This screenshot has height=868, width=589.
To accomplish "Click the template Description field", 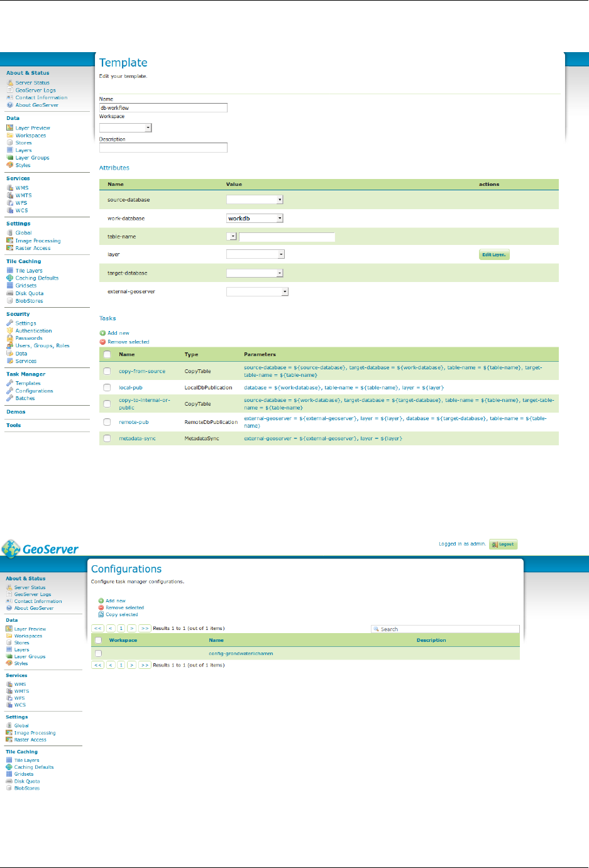I will 163,148.
